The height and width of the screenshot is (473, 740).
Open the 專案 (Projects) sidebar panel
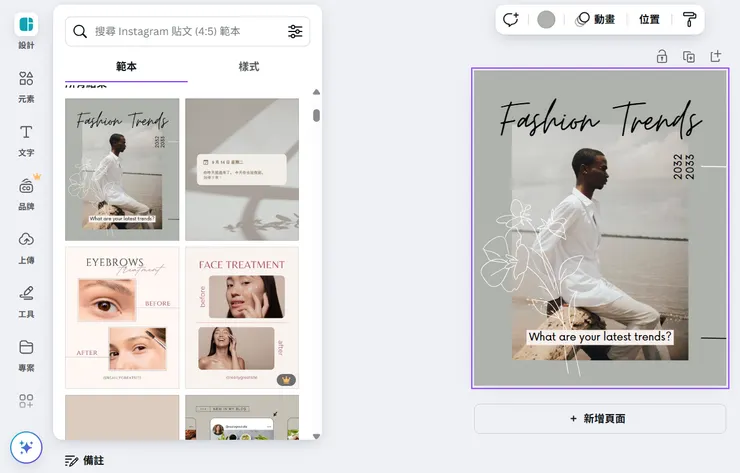(26, 356)
